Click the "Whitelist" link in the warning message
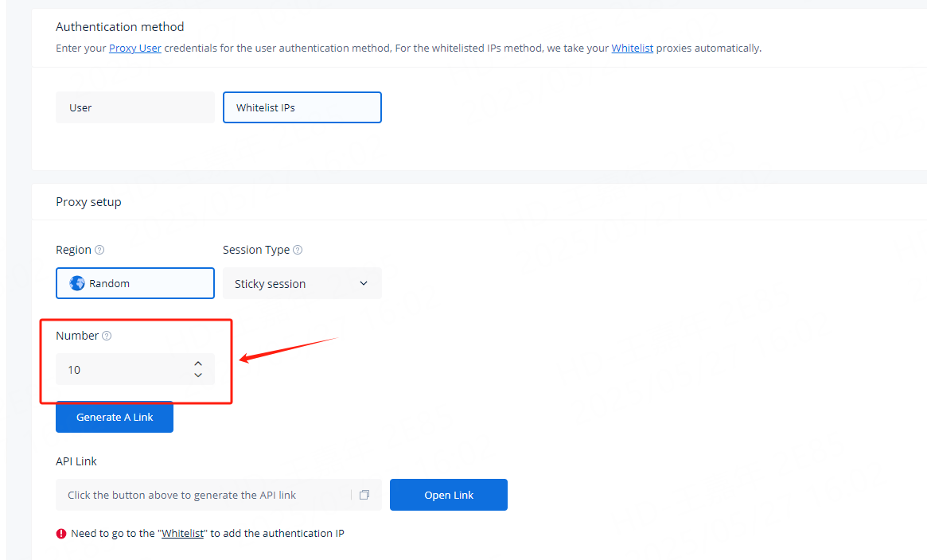Screen dimensions: 927x560 click(184, 534)
